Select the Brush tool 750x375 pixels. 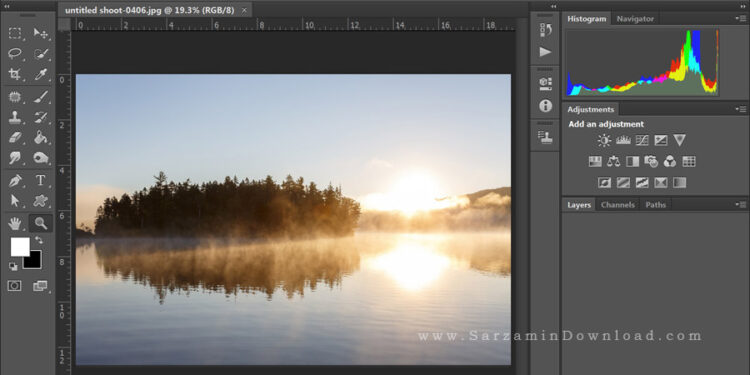(x=41, y=97)
